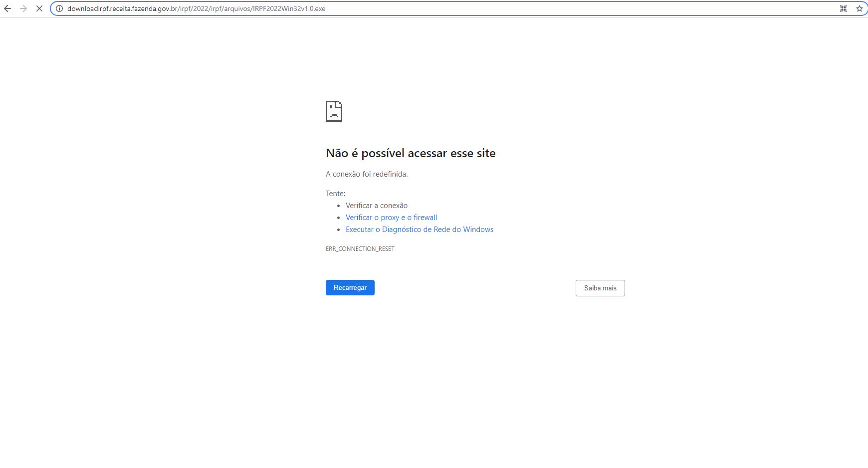
Task: Open "Verificar o proxy e o firewall" link
Action: click(x=391, y=218)
